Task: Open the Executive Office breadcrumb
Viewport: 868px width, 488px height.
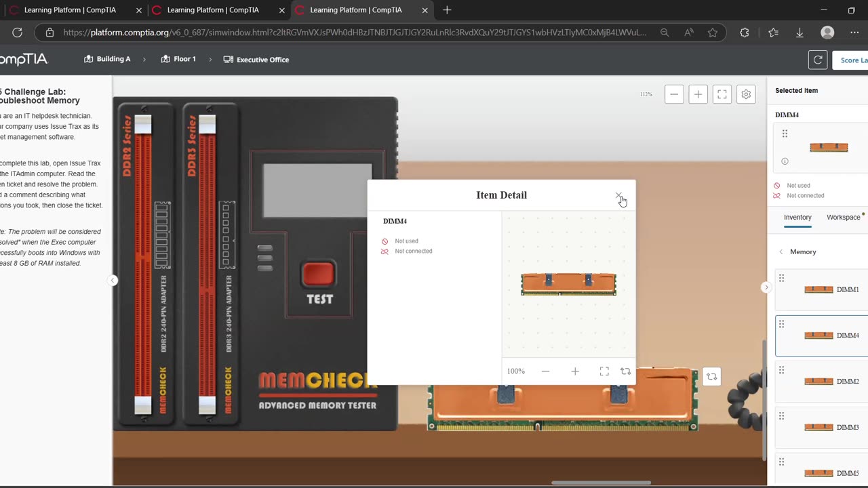Action: coord(256,60)
